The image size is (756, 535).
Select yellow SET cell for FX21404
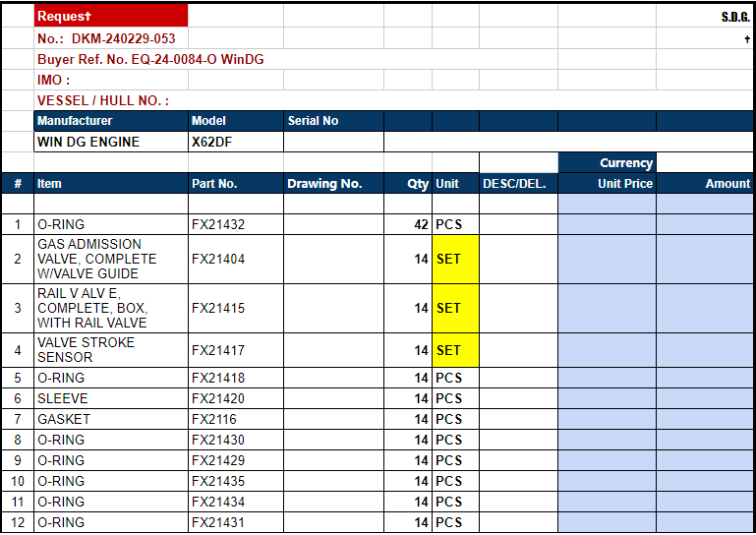[x=455, y=259]
